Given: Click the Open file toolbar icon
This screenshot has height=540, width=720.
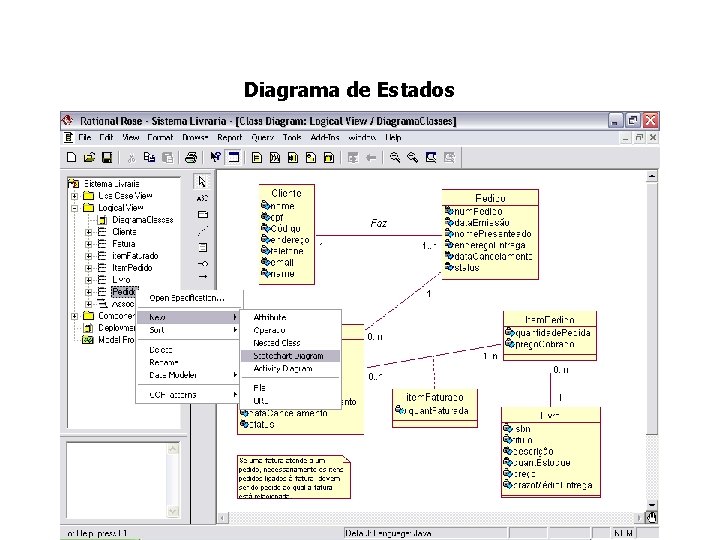Looking at the screenshot, I should click(x=89, y=158).
